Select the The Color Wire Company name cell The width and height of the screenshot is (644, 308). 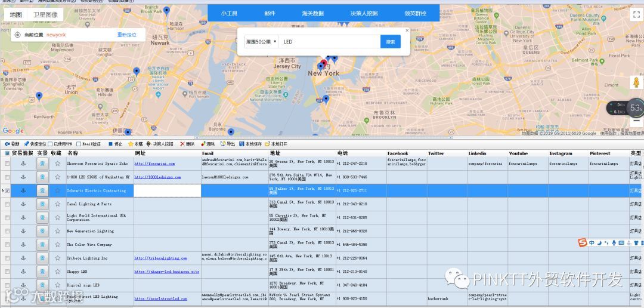point(100,245)
